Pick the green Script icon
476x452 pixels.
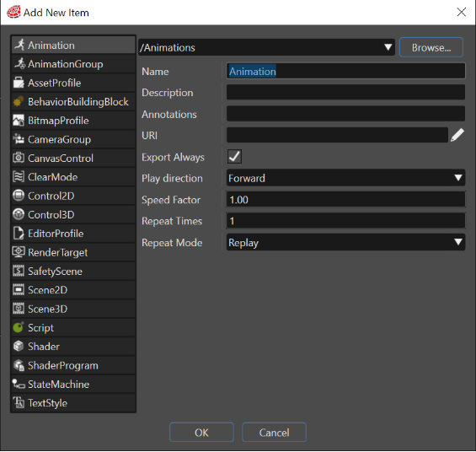19,327
